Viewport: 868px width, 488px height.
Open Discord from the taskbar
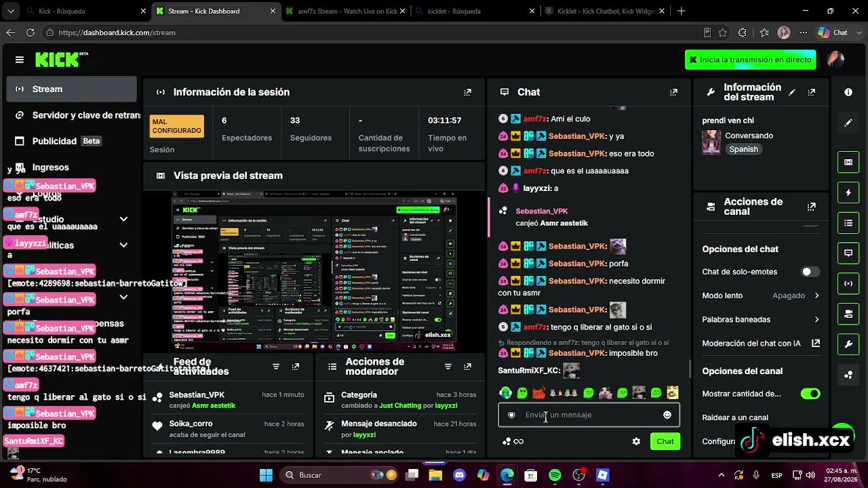click(459, 475)
